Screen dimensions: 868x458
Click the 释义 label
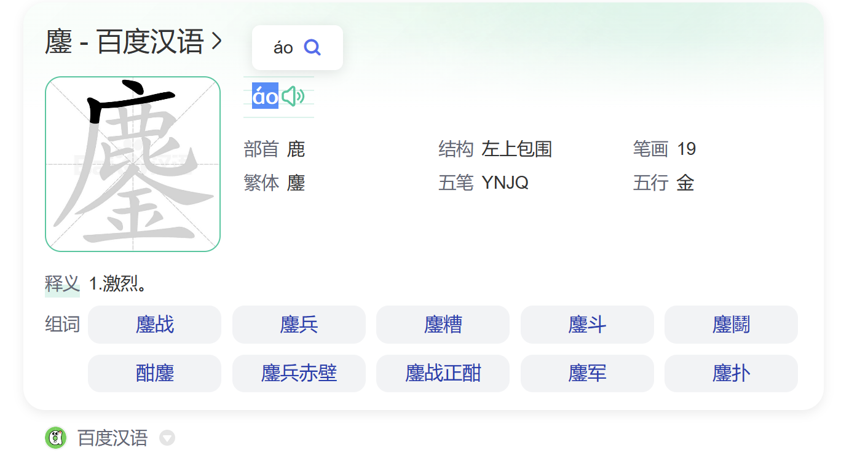[x=62, y=283]
